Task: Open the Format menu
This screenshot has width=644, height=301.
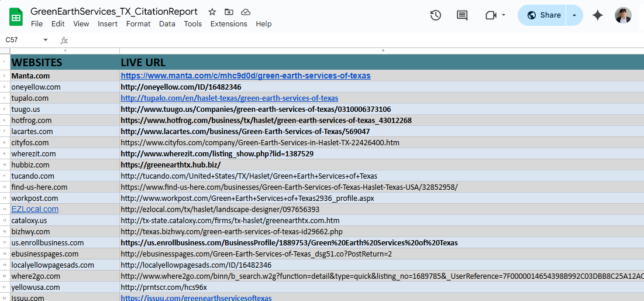Action: [x=138, y=24]
